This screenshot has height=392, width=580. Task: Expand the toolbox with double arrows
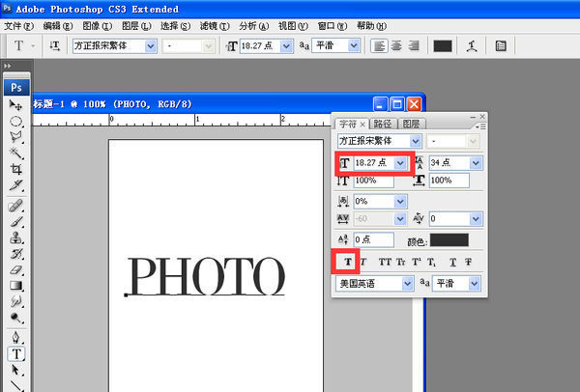point(8,66)
